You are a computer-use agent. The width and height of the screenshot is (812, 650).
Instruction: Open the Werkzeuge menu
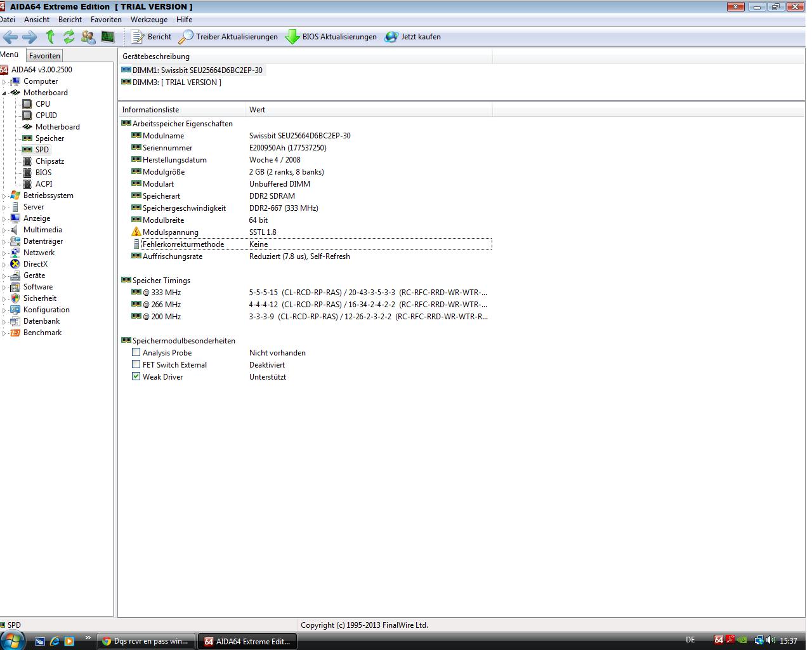click(149, 20)
